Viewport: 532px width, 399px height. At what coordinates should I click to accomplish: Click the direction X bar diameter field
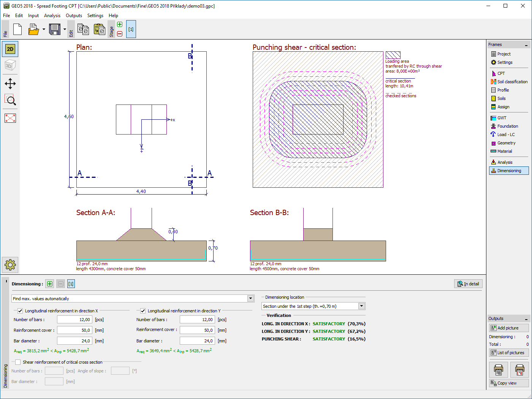click(74, 341)
